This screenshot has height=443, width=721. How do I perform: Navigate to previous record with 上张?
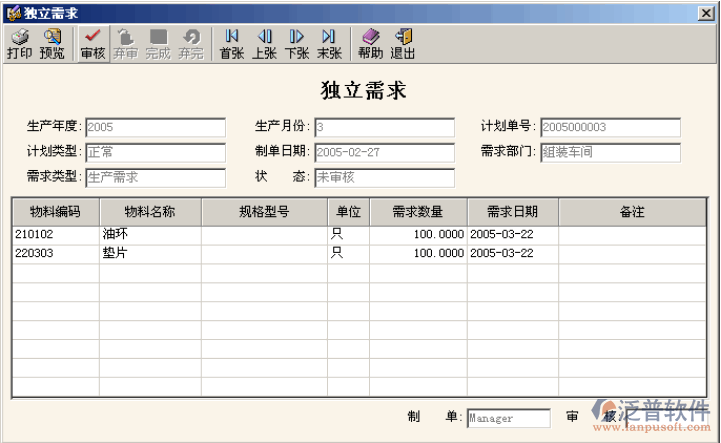pyautogui.click(x=264, y=43)
